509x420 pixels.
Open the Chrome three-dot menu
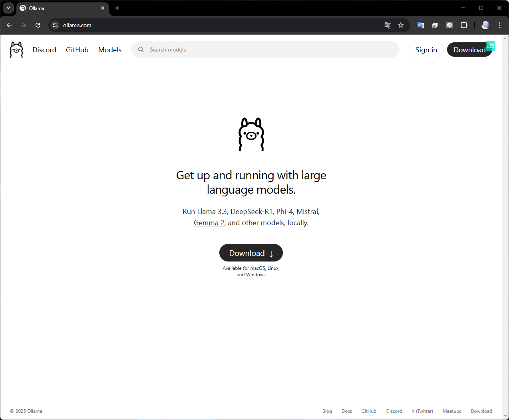tap(500, 25)
